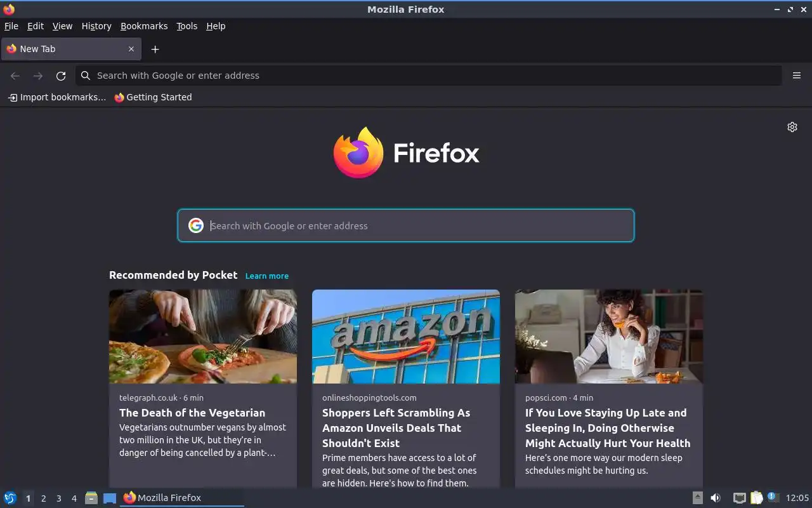Click vegetarians outnumber vegans description text
The width and height of the screenshot is (812, 508).
[x=202, y=440]
